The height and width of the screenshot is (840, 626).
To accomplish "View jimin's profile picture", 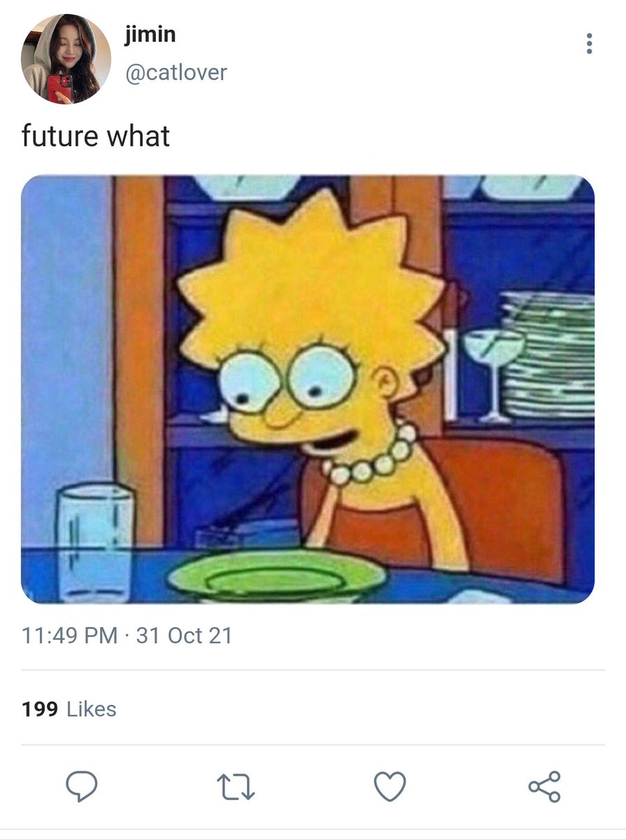I will pyautogui.click(x=66, y=59).
